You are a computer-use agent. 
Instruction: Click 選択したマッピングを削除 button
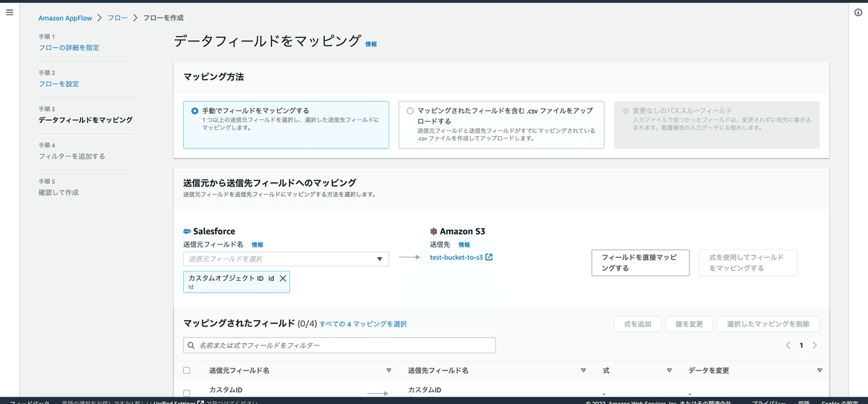pyautogui.click(x=768, y=324)
